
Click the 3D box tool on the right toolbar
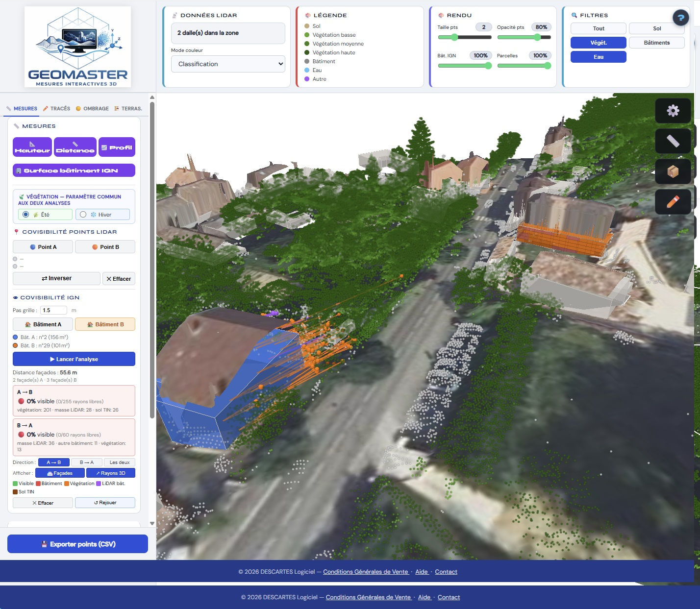click(x=673, y=171)
